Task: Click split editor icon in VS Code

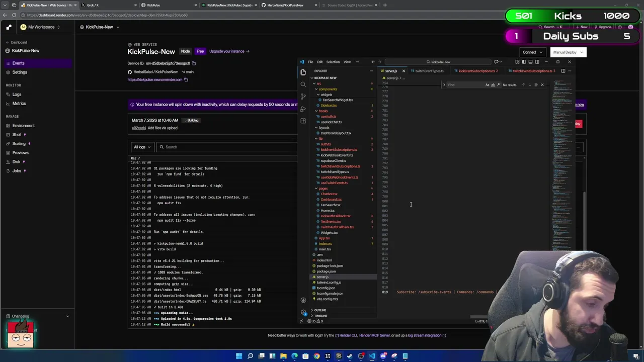Action: tap(563, 71)
